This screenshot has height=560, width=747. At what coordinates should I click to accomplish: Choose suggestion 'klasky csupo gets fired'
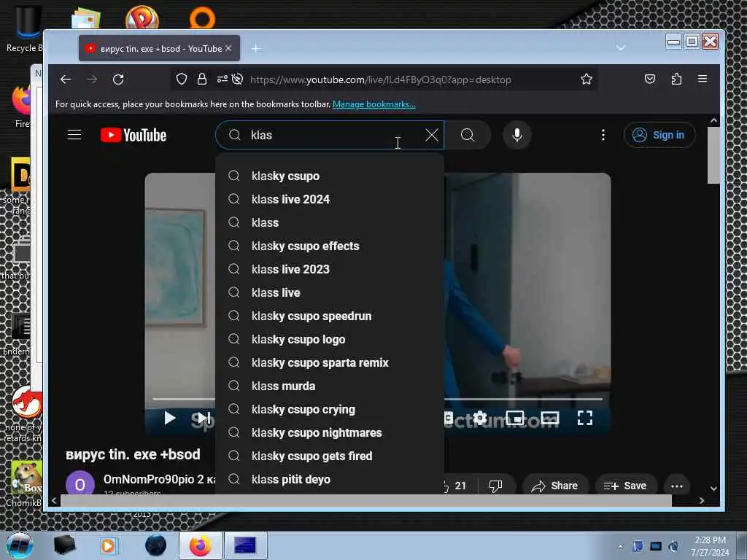click(330, 456)
